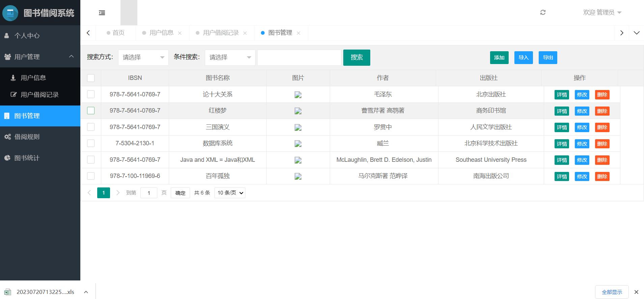Click the cover image of Java and XML
Viewport: 644px width, 299px height.
coord(298,160)
